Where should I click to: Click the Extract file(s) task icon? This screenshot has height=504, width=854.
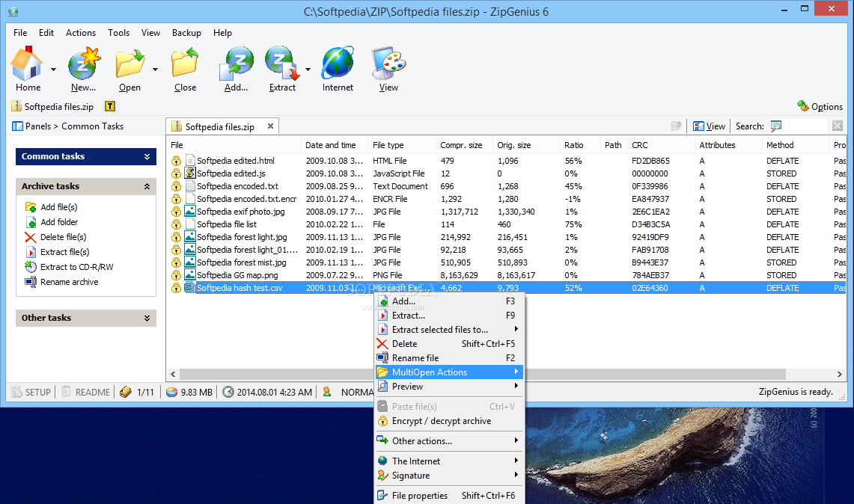(31, 252)
